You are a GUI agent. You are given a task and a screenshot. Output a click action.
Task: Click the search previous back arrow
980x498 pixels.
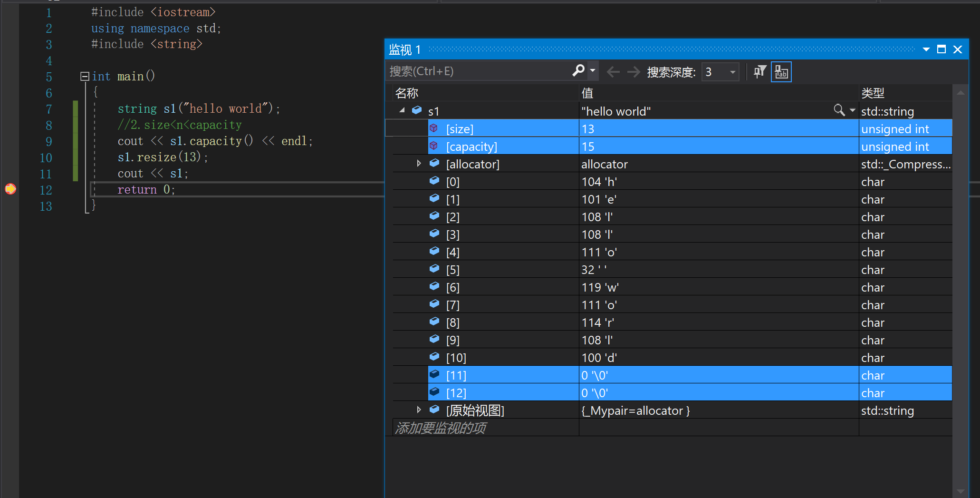[x=613, y=72]
